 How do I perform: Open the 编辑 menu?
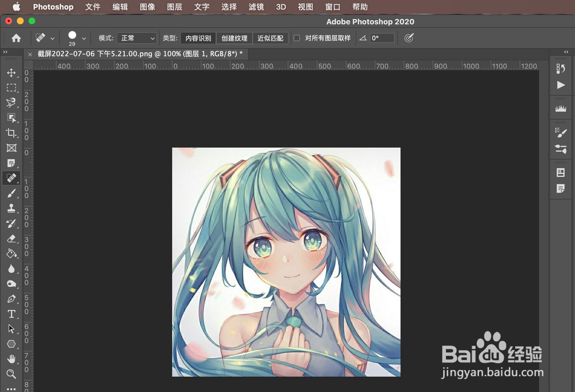pos(120,7)
